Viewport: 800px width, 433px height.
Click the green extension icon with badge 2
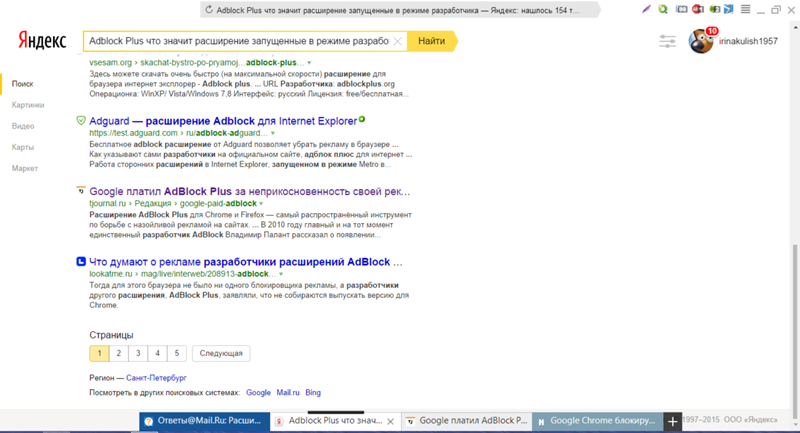point(715,9)
